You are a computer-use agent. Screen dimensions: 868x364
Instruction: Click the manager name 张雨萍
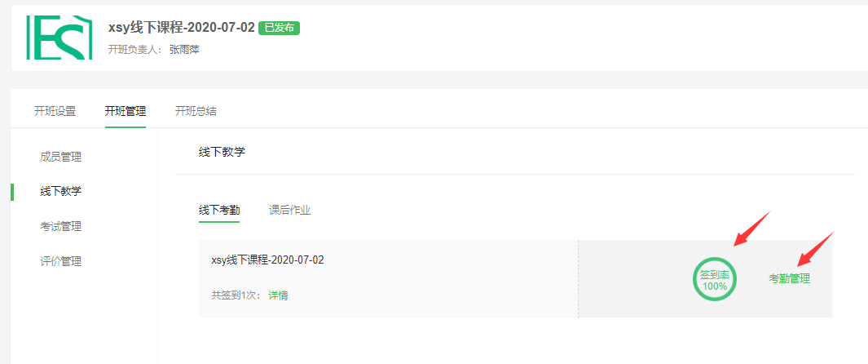(x=184, y=50)
